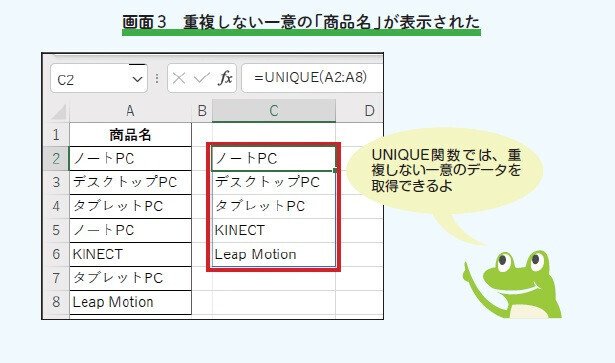The image size is (615, 363).
Task: Select row 2 header
Action: [56, 158]
